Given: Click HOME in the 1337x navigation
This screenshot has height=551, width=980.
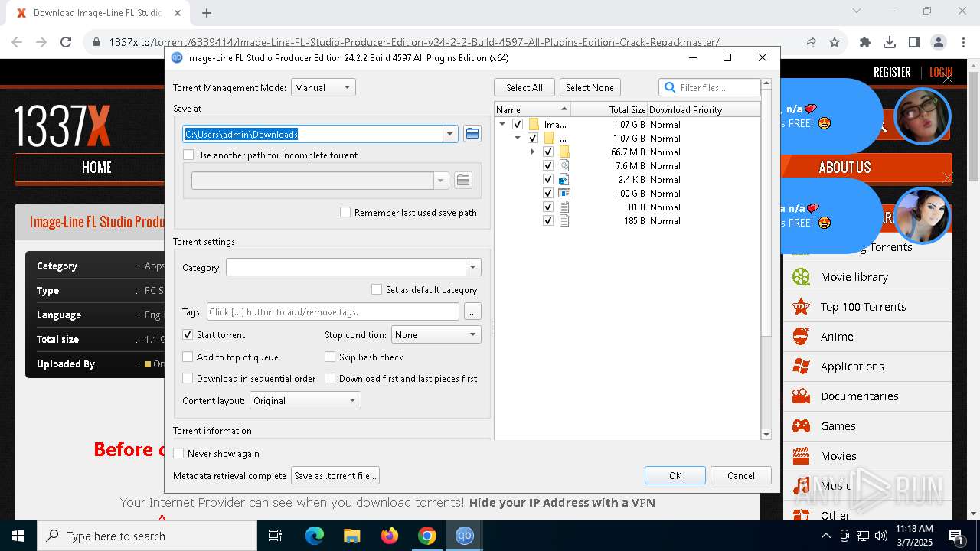Looking at the screenshot, I should pos(96,168).
